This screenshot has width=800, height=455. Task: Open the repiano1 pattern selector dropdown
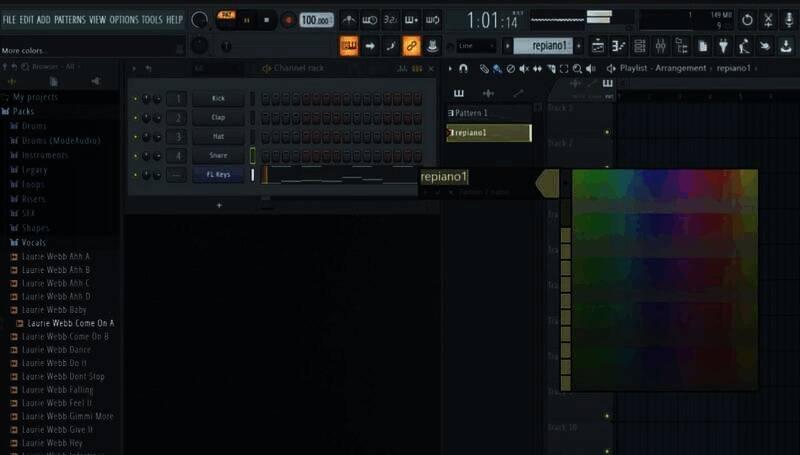click(x=543, y=45)
